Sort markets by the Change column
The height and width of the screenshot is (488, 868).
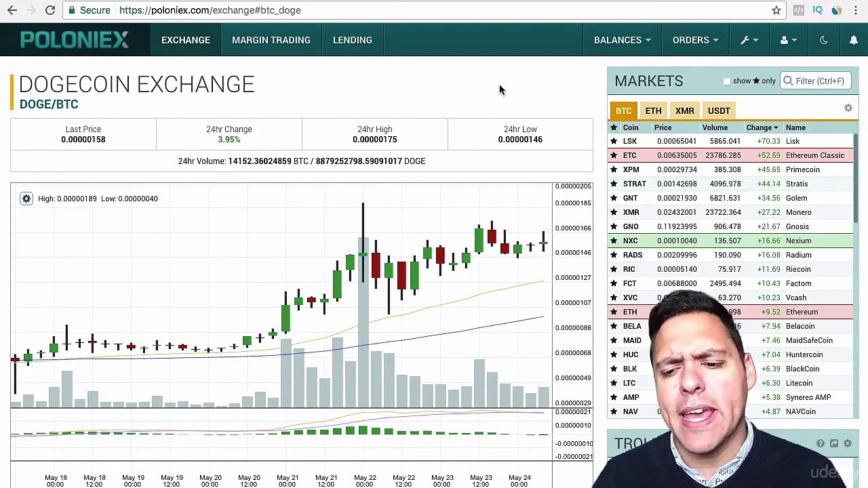(762, 127)
